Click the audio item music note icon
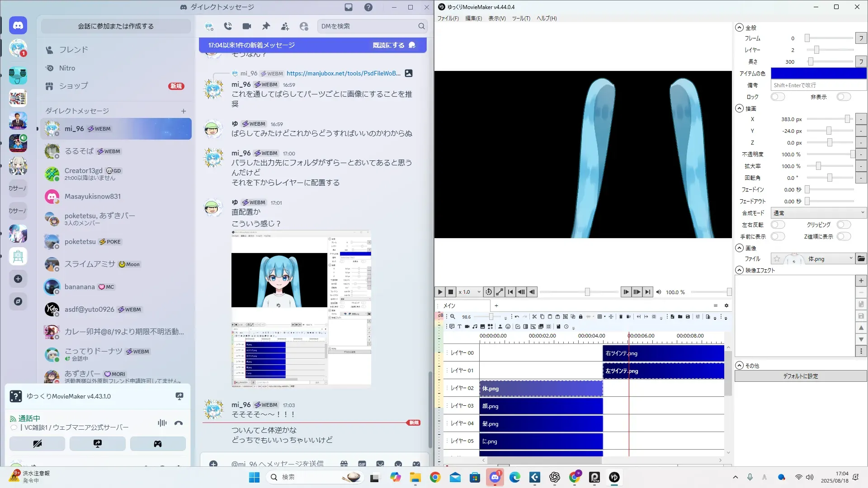The width and height of the screenshot is (868, 488). 475,327
